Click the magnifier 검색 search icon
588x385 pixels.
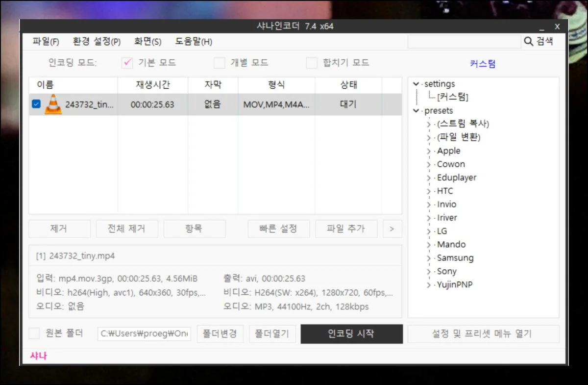coord(528,42)
